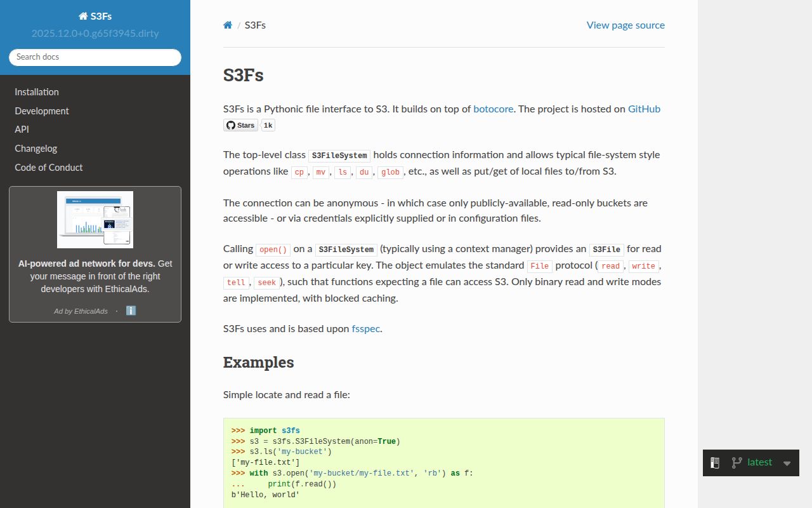Image resolution: width=812 pixels, height=508 pixels.
Task: Click the ls inline code
Action: (343, 172)
